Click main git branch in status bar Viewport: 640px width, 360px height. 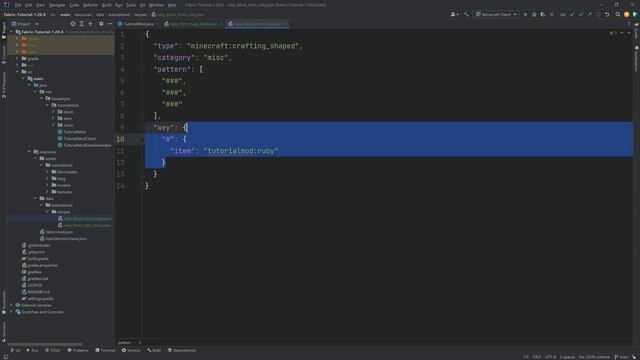pyautogui.click(x=622, y=357)
